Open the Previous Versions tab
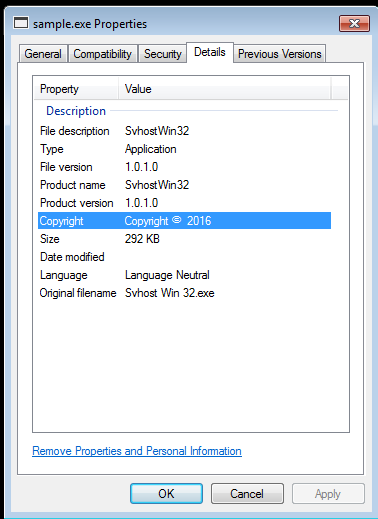The image size is (378, 519). pyautogui.click(x=280, y=54)
